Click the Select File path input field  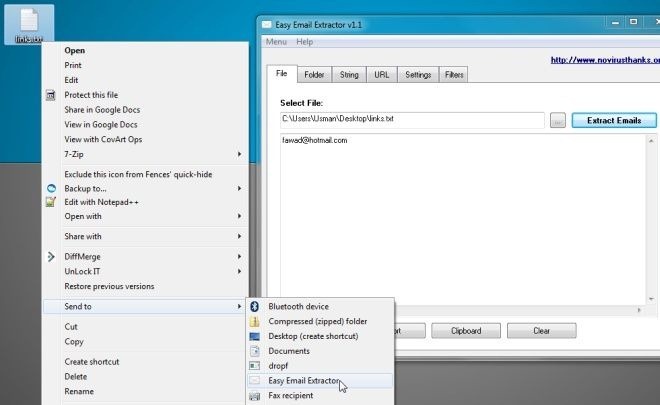coord(412,120)
